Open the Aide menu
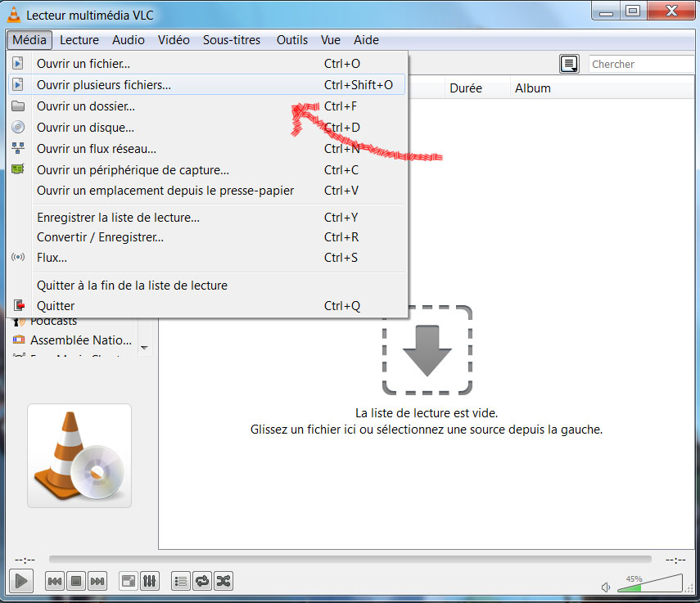The image size is (700, 603). tap(367, 40)
